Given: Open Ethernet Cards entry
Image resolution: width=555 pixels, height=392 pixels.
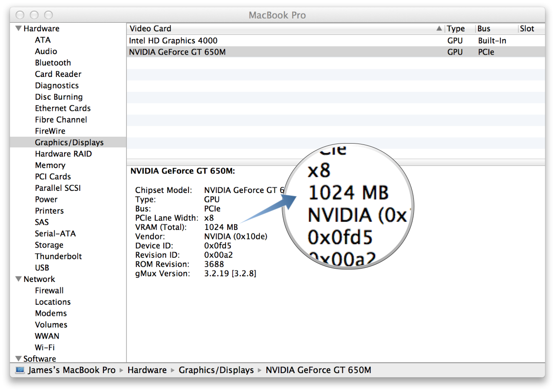Looking at the screenshot, I should 63,108.
